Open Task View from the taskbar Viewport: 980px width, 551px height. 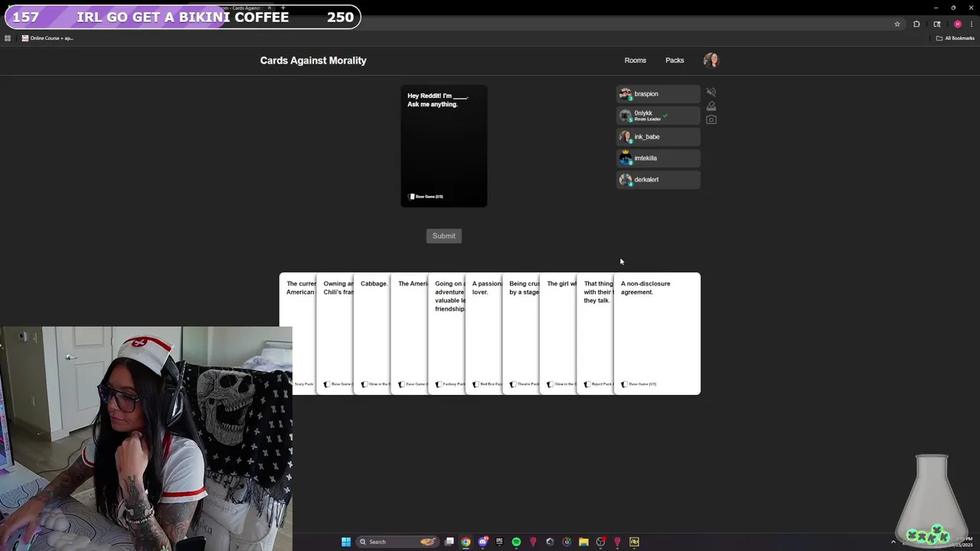click(x=449, y=542)
